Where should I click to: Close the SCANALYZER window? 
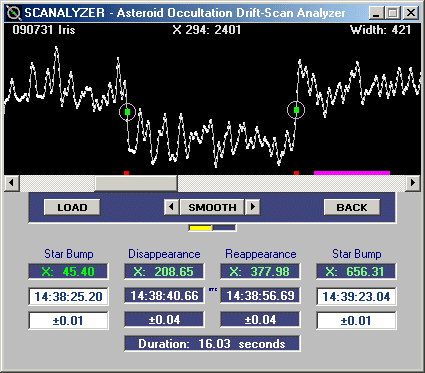point(411,13)
